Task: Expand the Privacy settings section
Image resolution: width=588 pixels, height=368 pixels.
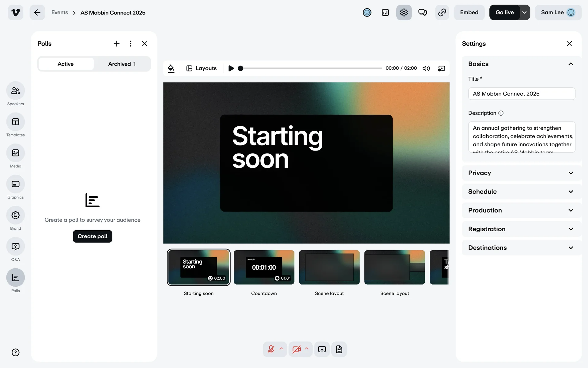Action: 521,173
